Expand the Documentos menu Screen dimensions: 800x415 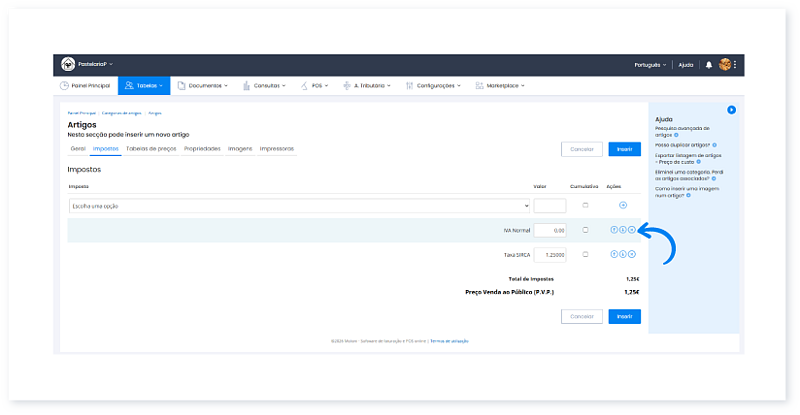tap(203, 86)
